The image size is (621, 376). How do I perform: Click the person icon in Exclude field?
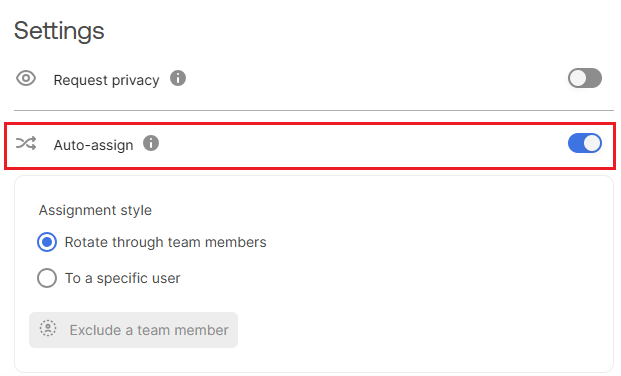[x=48, y=328]
